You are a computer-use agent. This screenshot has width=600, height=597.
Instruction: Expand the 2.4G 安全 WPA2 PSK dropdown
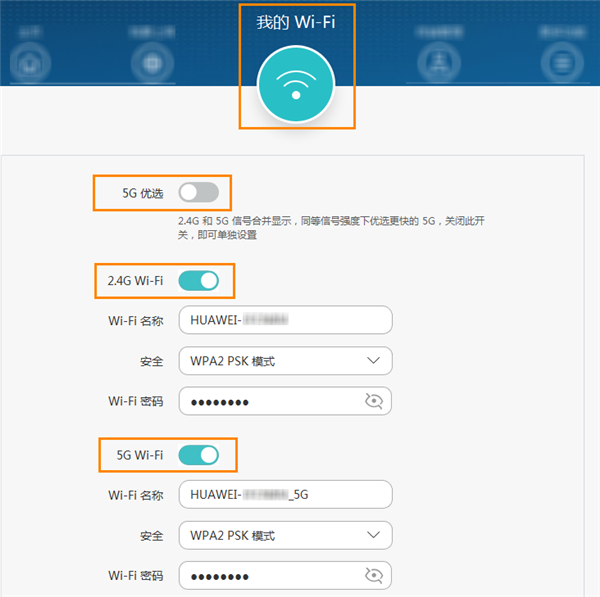(285, 360)
